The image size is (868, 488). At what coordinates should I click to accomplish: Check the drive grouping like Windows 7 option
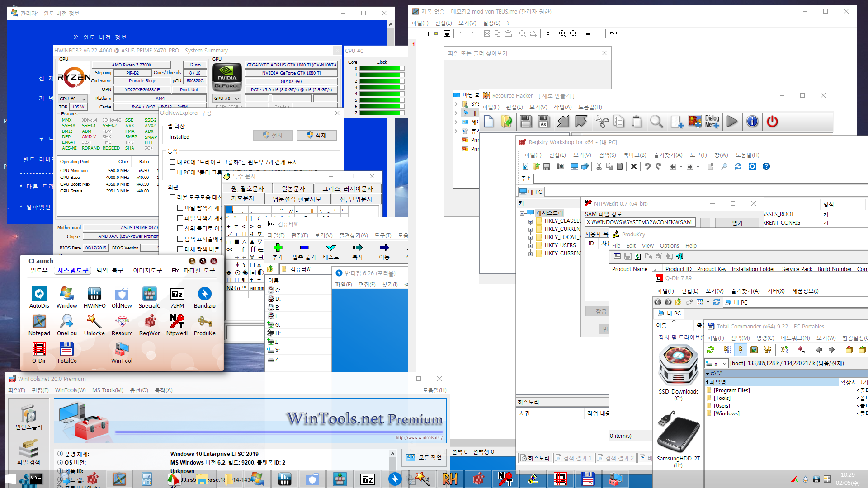point(172,162)
